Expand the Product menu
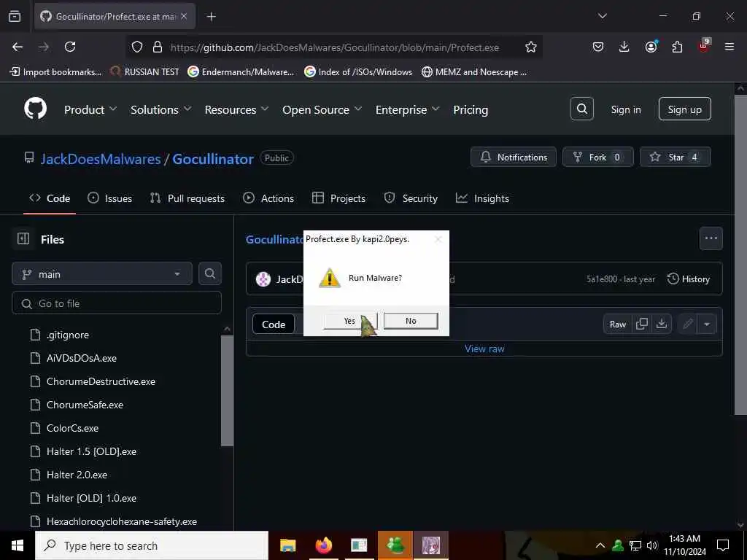 [x=90, y=109]
